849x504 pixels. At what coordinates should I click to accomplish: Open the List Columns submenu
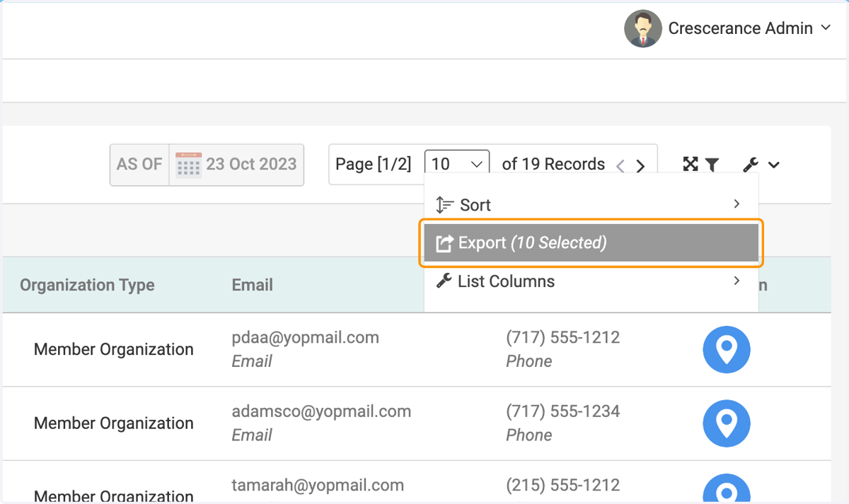(x=591, y=281)
